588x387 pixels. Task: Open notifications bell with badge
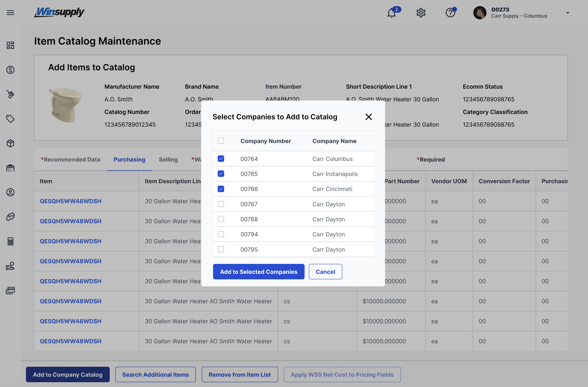click(391, 13)
